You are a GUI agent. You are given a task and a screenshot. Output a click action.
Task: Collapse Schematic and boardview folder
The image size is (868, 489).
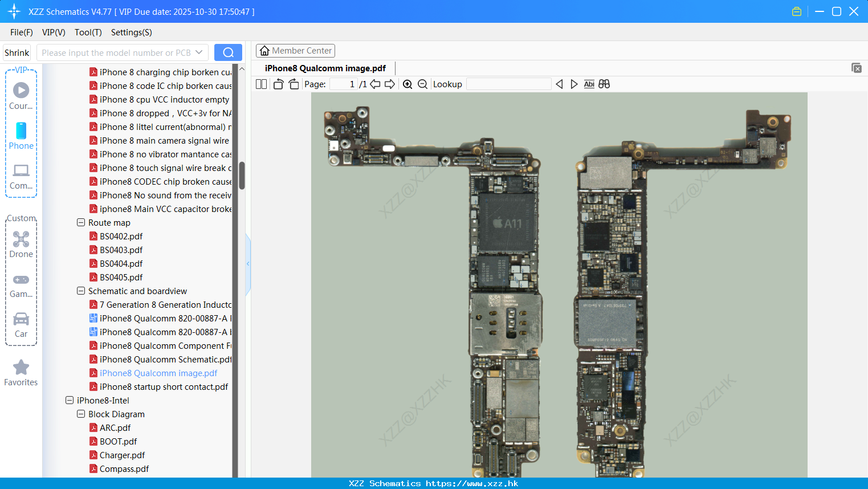(x=81, y=291)
